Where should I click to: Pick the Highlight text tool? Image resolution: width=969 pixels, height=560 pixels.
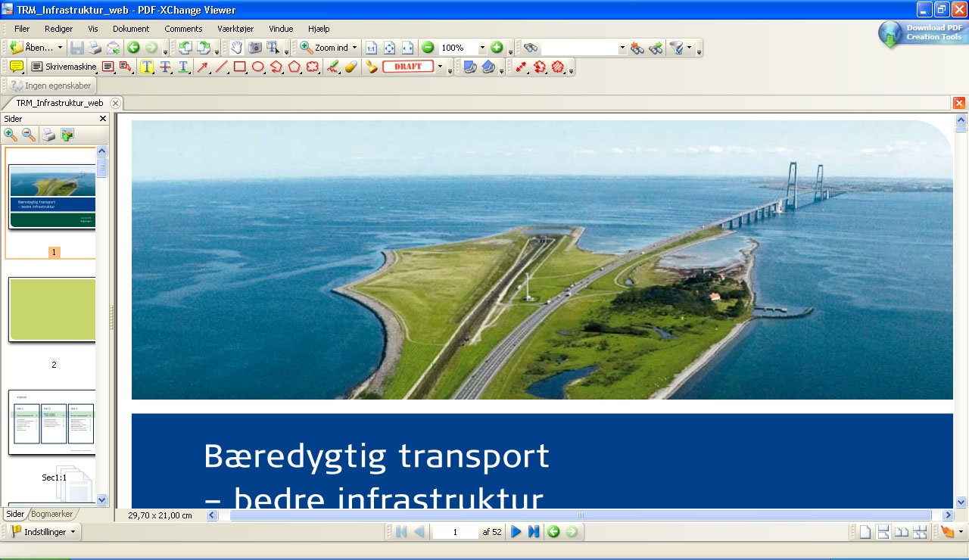click(147, 67)
